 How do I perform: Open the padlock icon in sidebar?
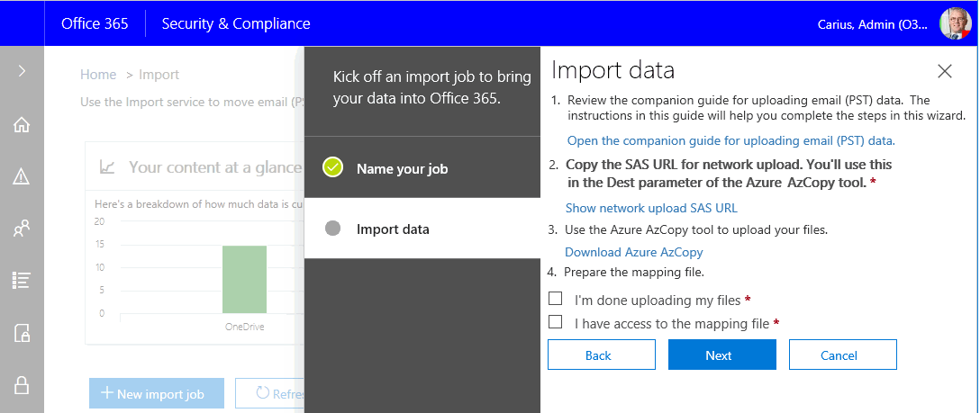(22, 385)
